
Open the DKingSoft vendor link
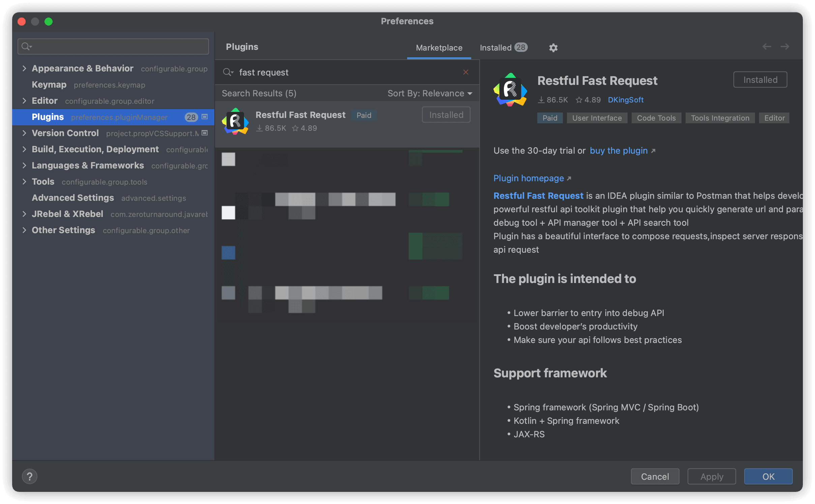(626, 100)
